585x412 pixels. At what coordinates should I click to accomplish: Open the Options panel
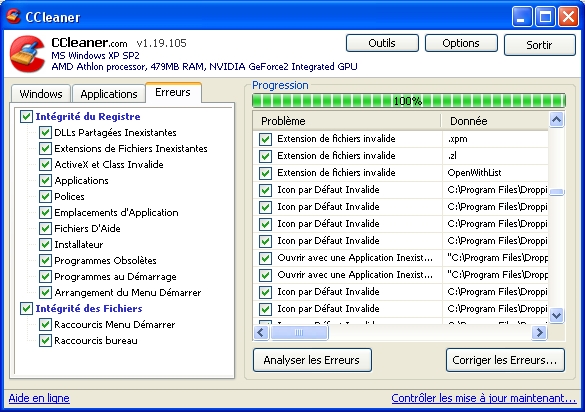[461, 43]
